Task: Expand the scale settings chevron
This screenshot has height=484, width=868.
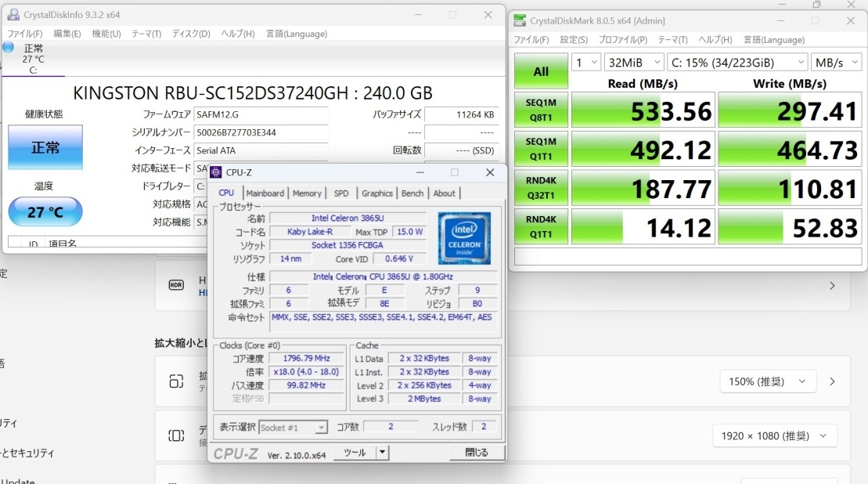Action: pyautogui.click(x=832, y=381)
